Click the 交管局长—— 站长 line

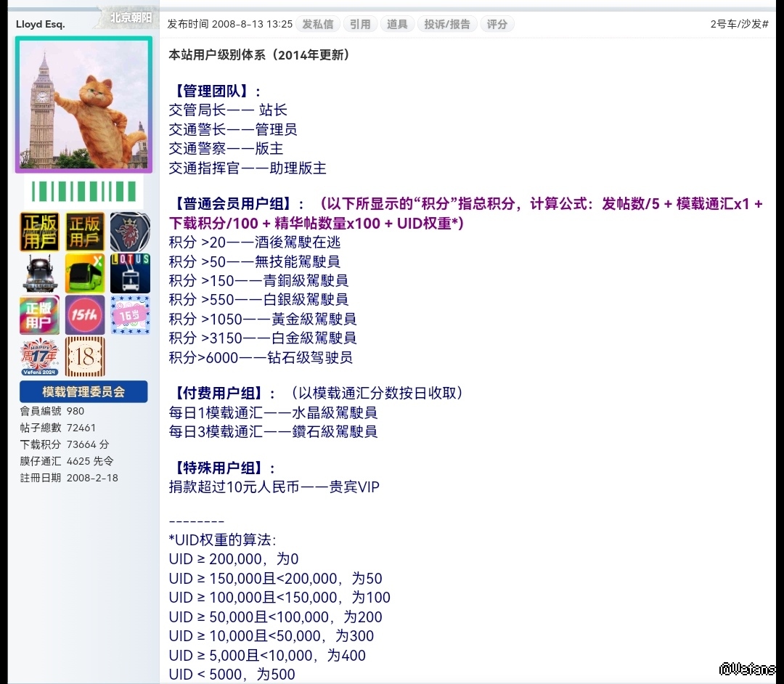(228, 110)
